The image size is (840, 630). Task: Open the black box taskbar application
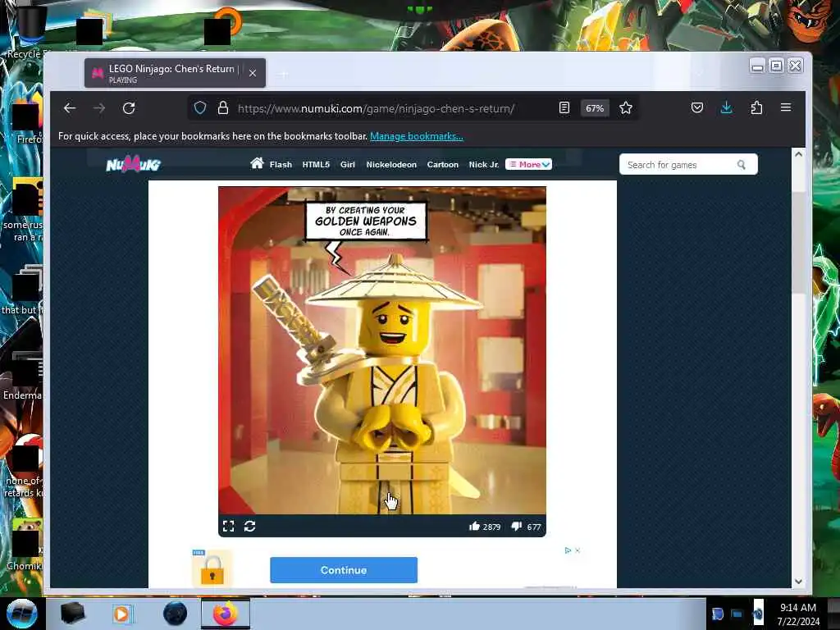[72, 614]
